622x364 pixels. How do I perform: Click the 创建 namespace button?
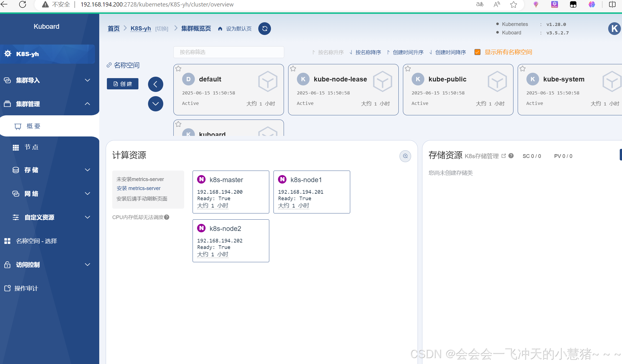pos(122,84)
